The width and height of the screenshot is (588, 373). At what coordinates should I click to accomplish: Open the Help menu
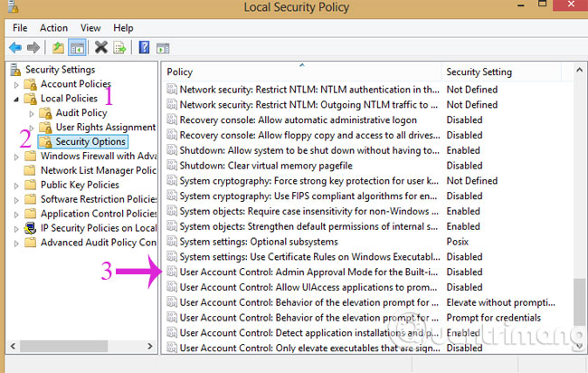point(123,28)
